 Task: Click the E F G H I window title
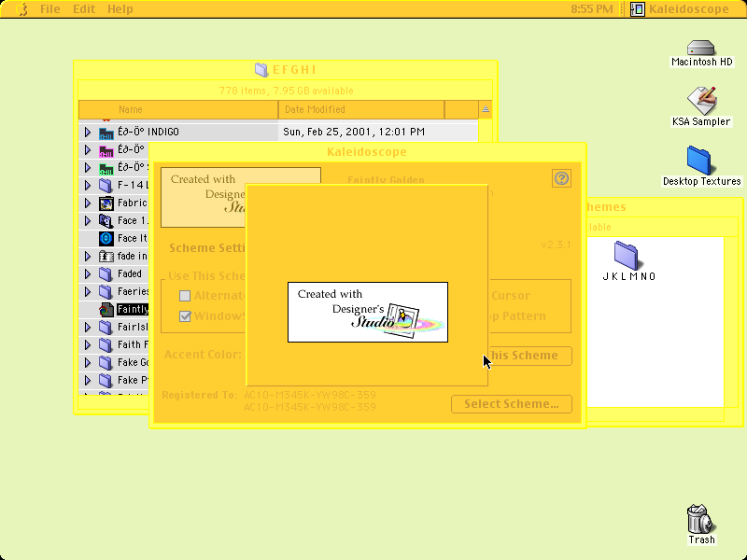(x=294, y=70)
